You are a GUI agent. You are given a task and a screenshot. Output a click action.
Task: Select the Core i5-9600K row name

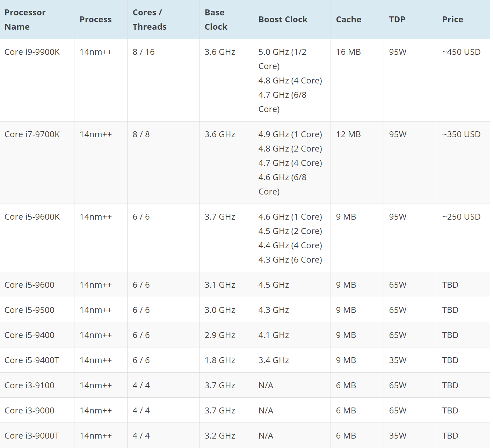click(x=32, y=217)
